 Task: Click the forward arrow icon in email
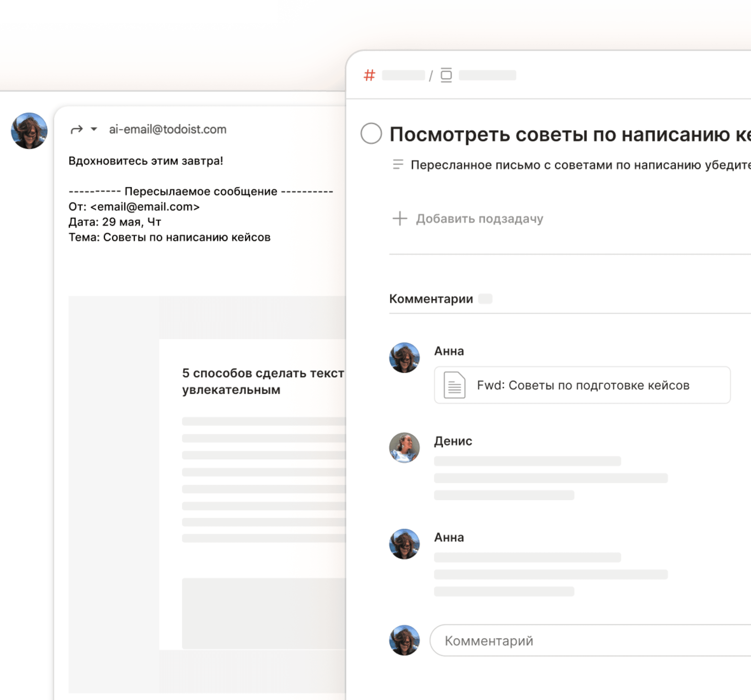76,130
